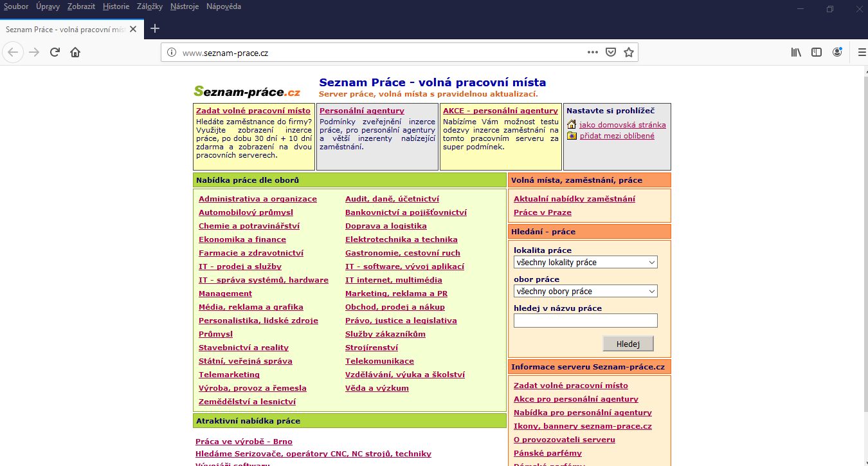Click the Seznam-práce.cz site logo
The image size is (868, 466).
pos(247,91)
